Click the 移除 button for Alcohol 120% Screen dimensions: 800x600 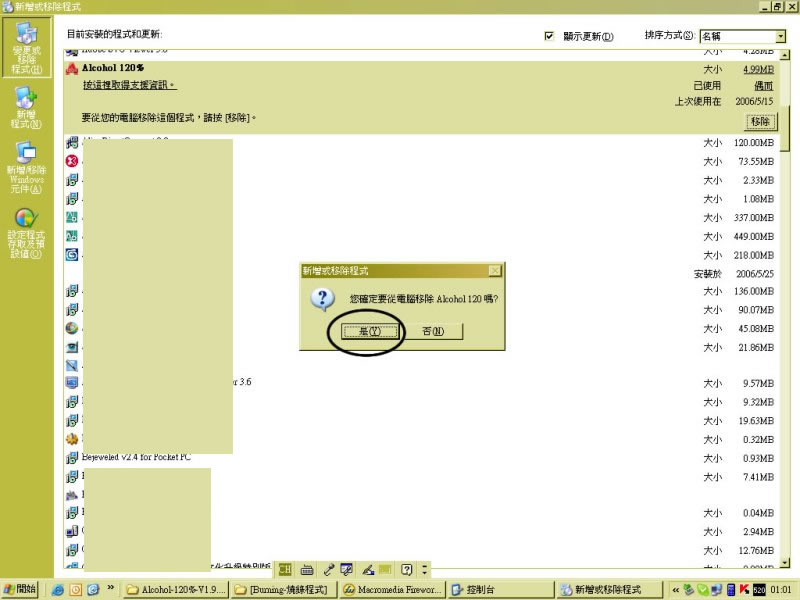pos(760,121)
